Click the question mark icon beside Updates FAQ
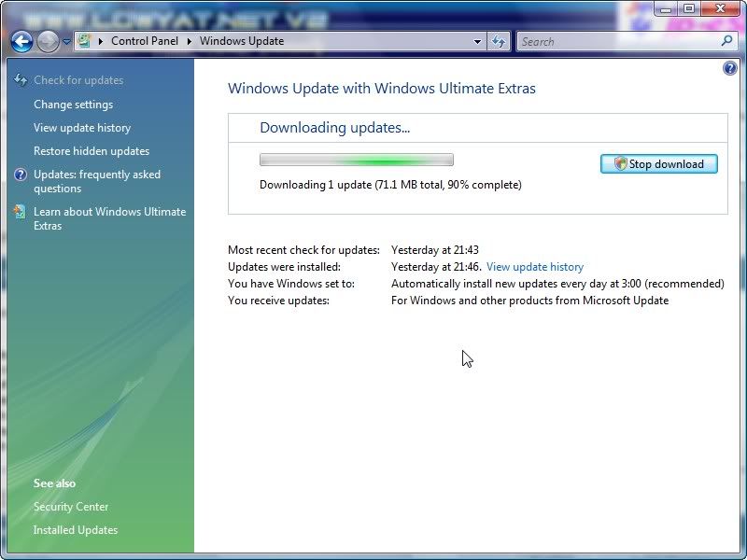The image size is (747, 560). pos(21,175)
